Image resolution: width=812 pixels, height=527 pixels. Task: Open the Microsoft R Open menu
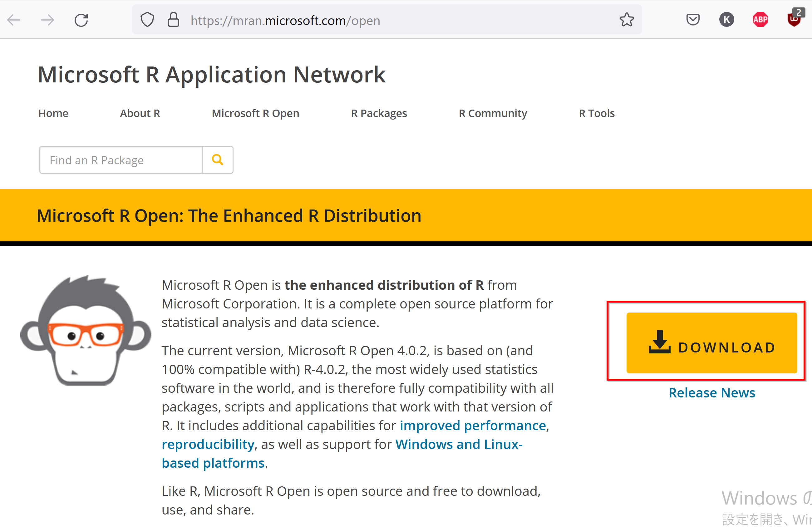pos(255,113)
